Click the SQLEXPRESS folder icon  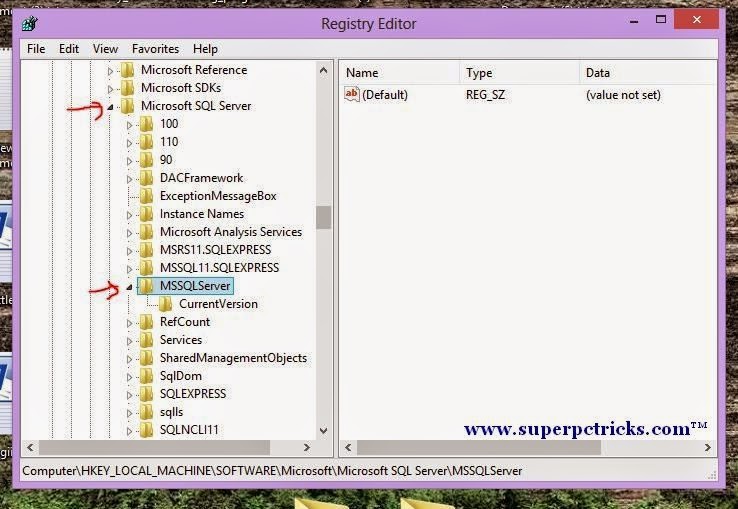point(146,394)
